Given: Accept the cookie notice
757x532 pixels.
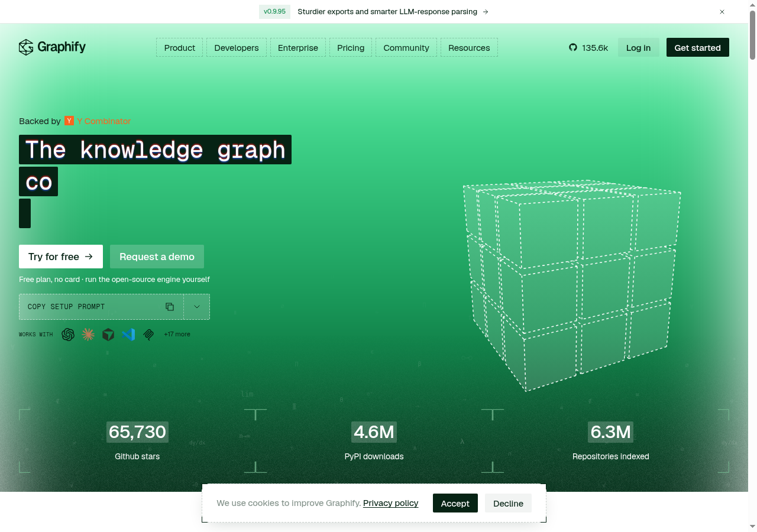Looking at the screenshot, I should pos(455,503).
